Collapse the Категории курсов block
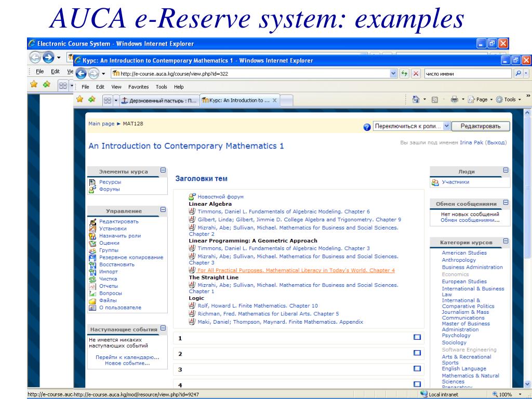 (x=506, y=241)
